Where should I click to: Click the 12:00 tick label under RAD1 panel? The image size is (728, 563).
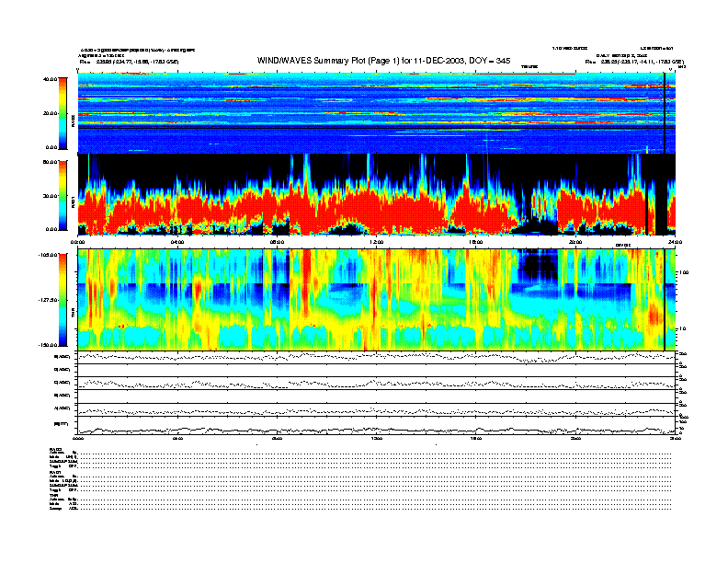pyautogui.click(x=377, y=242)
